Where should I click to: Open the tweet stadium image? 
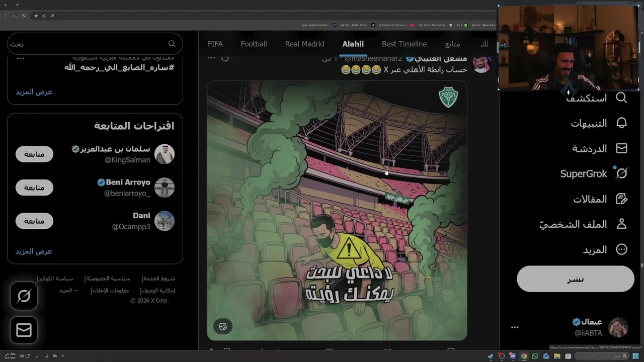tap(337, 211)
